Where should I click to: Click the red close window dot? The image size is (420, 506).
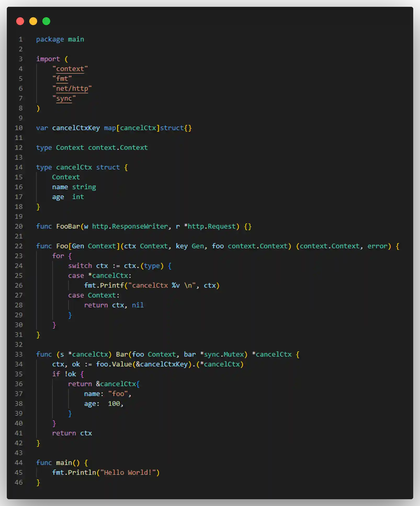coord(20,21)
